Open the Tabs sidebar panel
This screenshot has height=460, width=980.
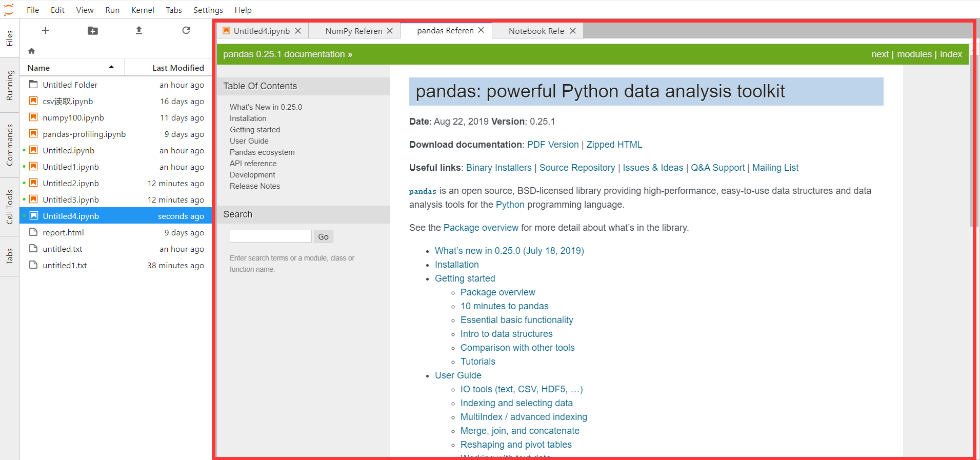pyautogui.click(x=9, y=256)
